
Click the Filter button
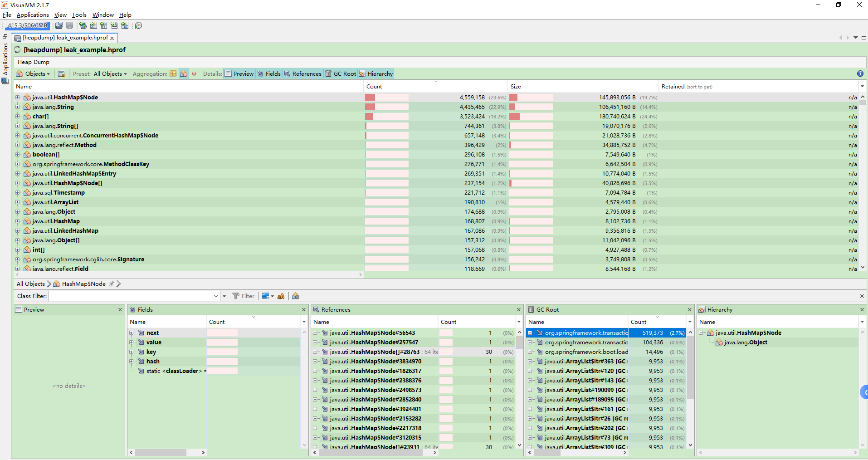point(244,296)
